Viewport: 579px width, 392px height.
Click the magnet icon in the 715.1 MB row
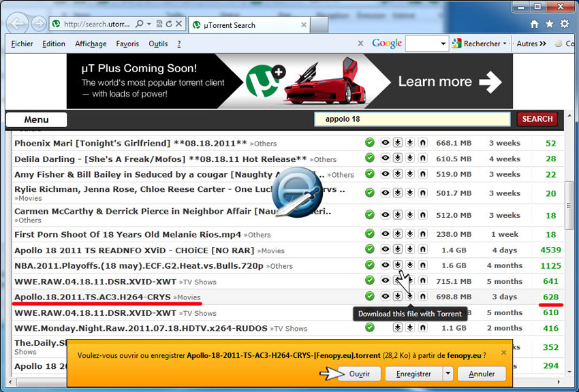pos(423,280)
